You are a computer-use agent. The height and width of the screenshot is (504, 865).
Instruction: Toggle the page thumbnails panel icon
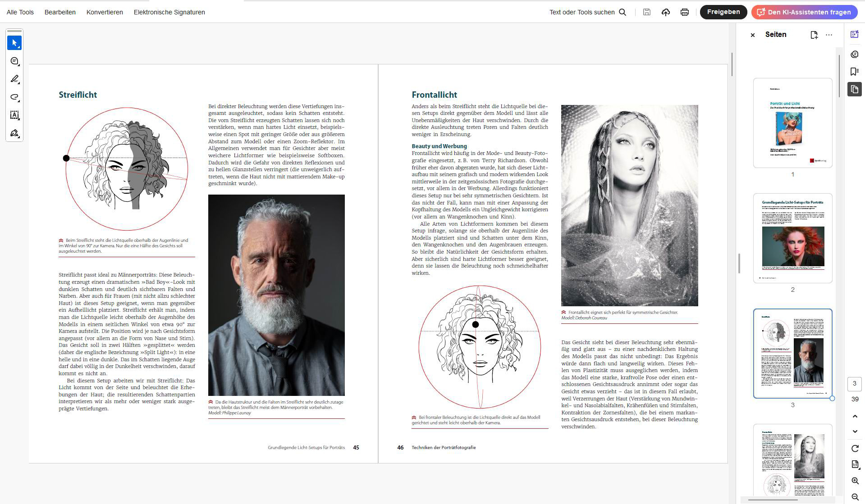point(854,89)
